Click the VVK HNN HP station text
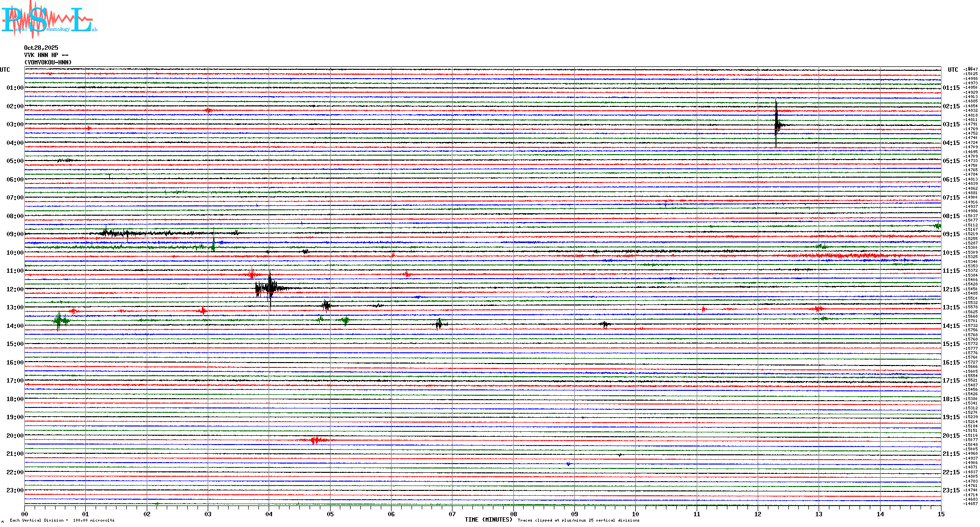 46,55
